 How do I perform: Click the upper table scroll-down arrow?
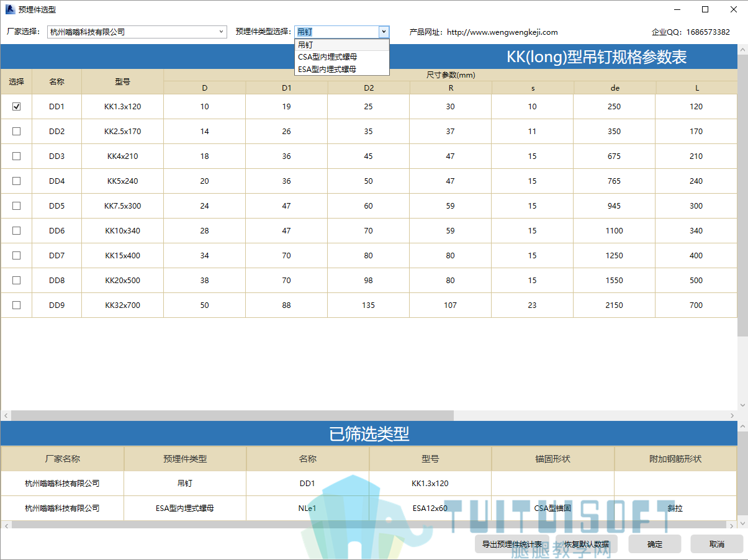coord(742,405)
